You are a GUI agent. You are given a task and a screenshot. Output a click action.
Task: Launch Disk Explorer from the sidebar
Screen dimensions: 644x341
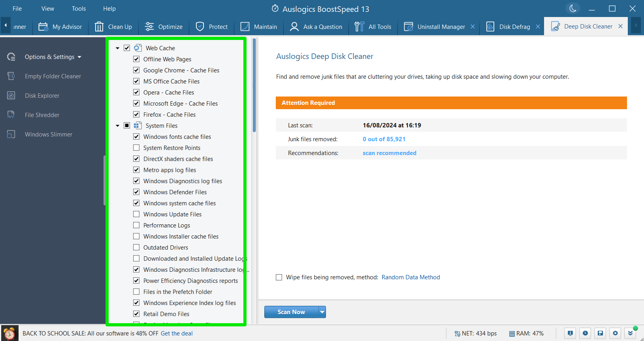(x=42, y=96)
